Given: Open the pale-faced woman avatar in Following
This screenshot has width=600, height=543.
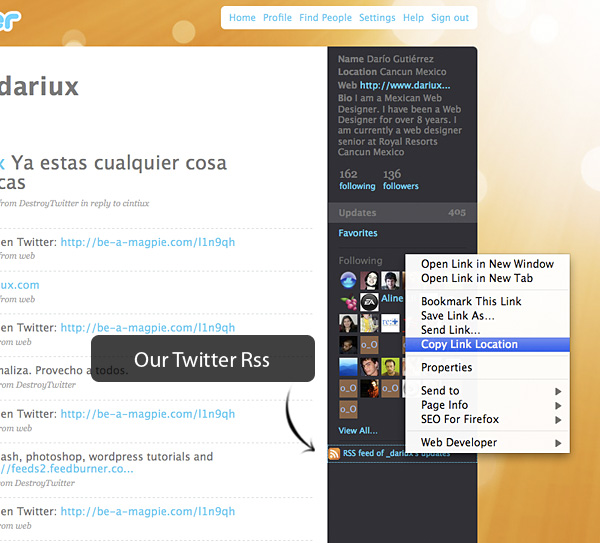Looking at the screenshot, I should click(369, 280).
